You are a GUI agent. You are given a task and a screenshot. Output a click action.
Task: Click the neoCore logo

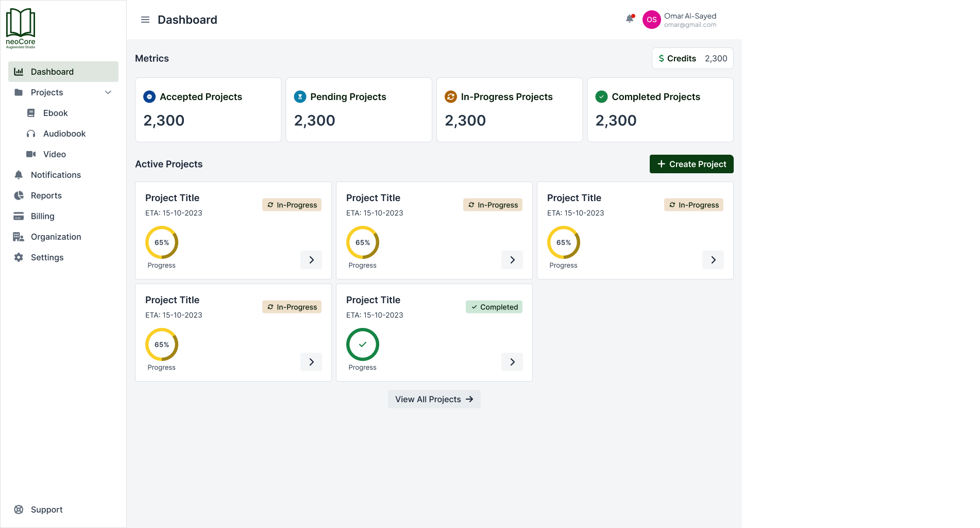point(21,28)
